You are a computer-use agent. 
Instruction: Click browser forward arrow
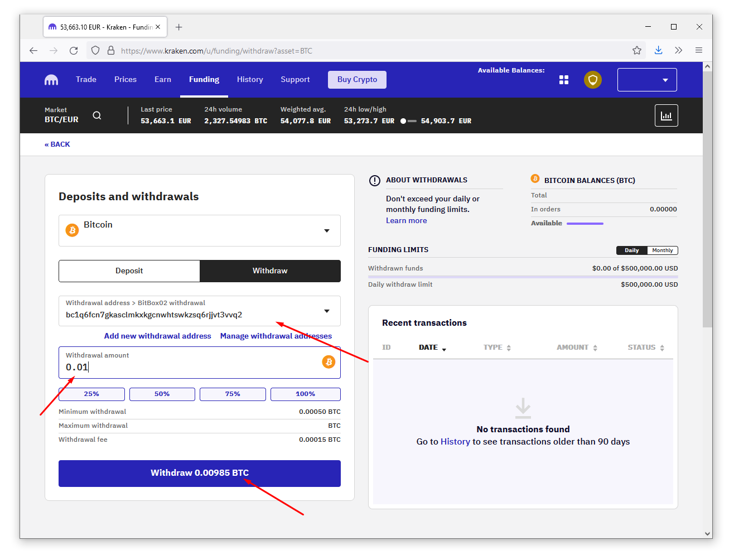pos(54,50)
